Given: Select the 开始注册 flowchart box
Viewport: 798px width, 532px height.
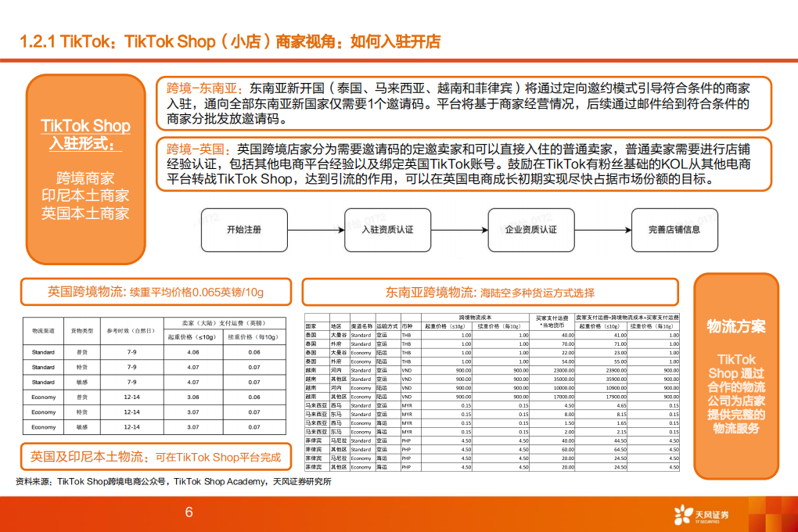Looking at the screenshot, I should click(x=245, y=229).
